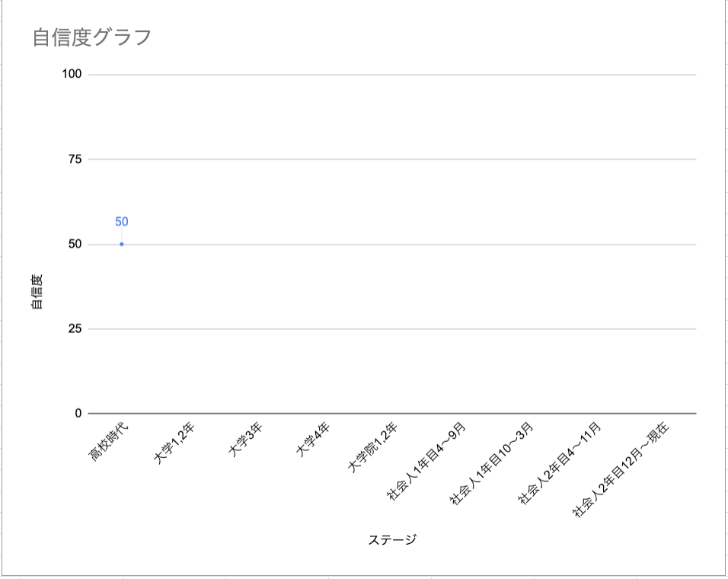Click the 社会人1年目4〜9月 axis label
This screenshot has height=579, width=728.
[426, 461]
